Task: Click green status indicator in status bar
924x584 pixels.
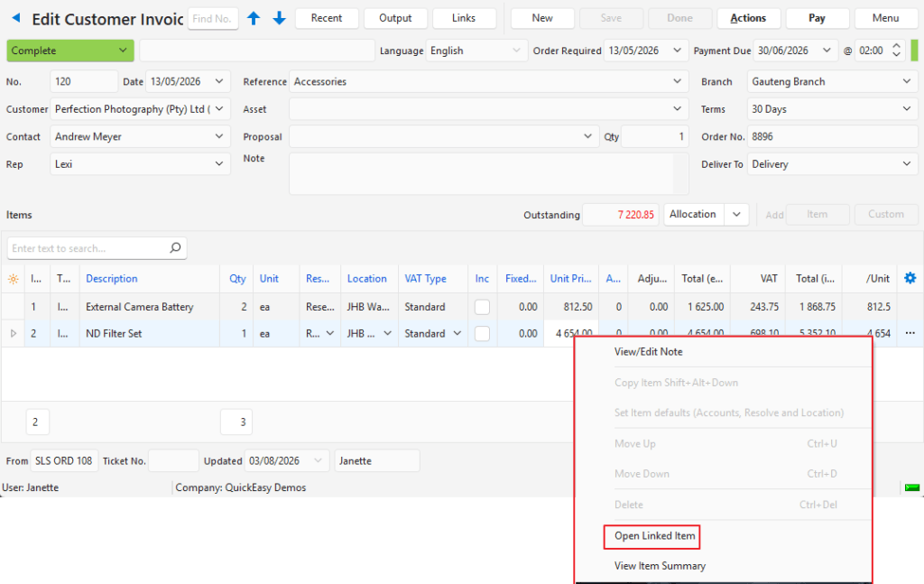Action: click(x=911, y=487)
